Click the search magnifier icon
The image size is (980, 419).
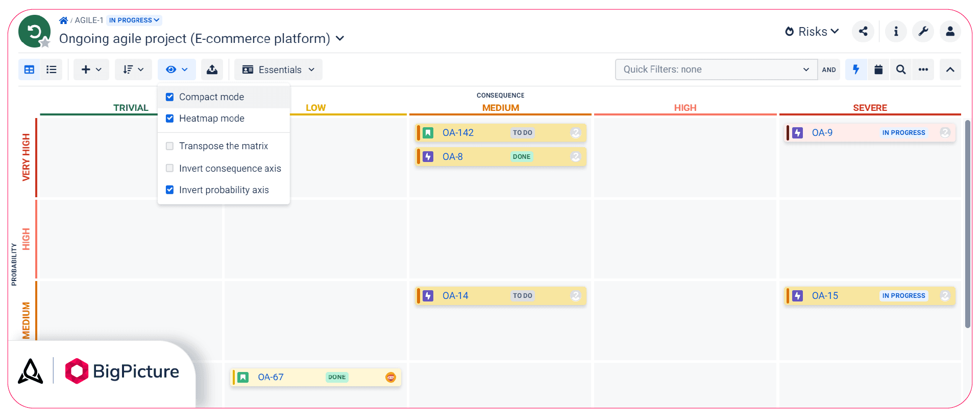tap(901, 69)
